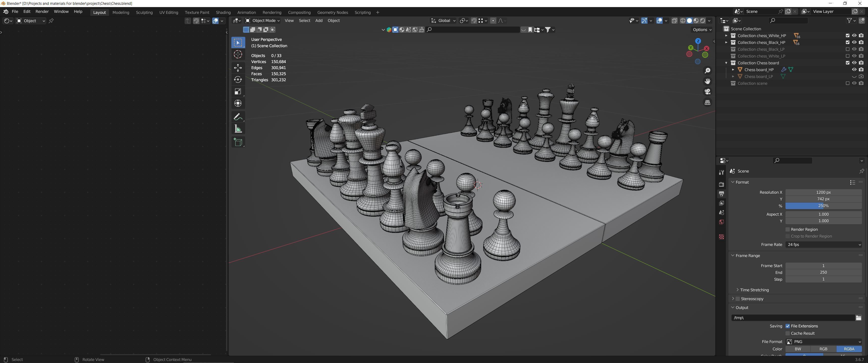This screenshot has width=868, height=363.
Task: Enable Collection chess_Black_LP checkbox
Action: point(848,49)
